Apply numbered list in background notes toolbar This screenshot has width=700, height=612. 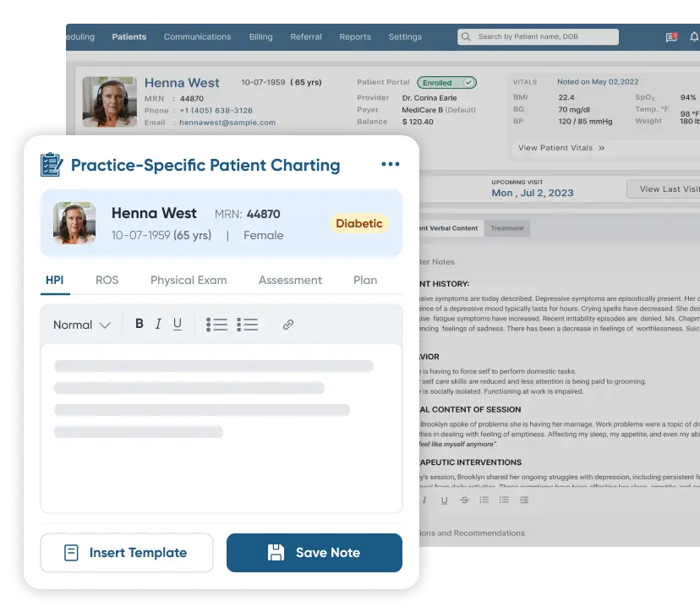[484, 500]
